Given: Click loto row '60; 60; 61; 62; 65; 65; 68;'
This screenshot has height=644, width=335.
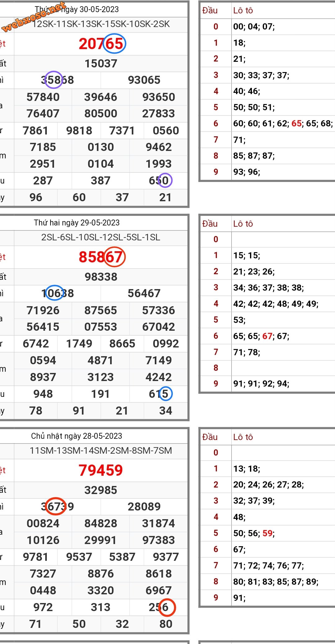Looking at the screenshot, I should [283, 124].
